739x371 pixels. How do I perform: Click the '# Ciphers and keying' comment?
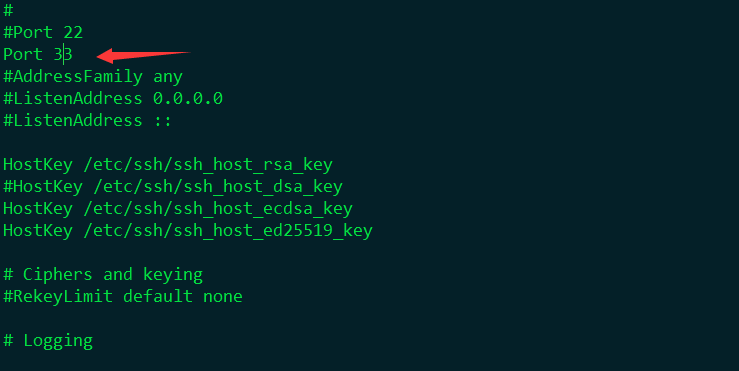[x=103, y=275]
